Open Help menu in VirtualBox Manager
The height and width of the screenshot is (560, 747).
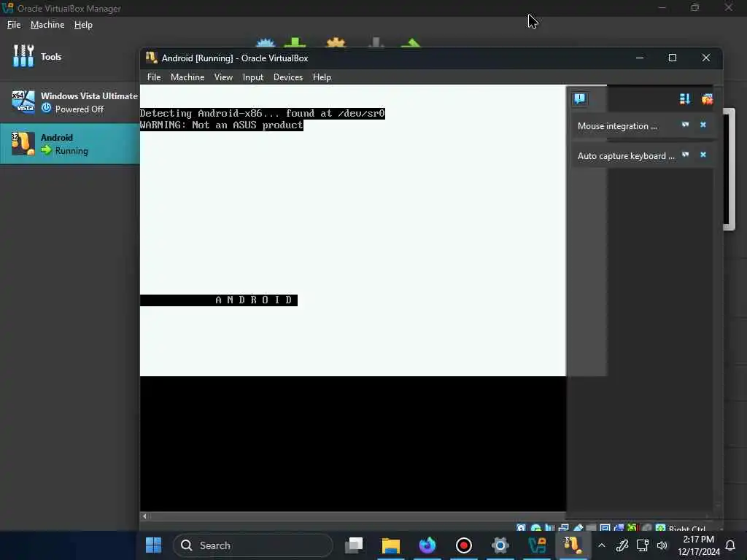[83, 25]
